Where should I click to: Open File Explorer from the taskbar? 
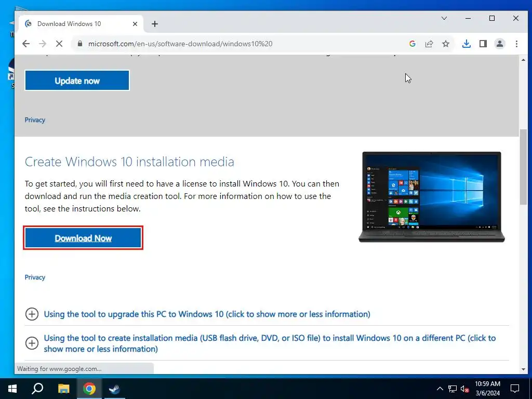coord(63,389)
